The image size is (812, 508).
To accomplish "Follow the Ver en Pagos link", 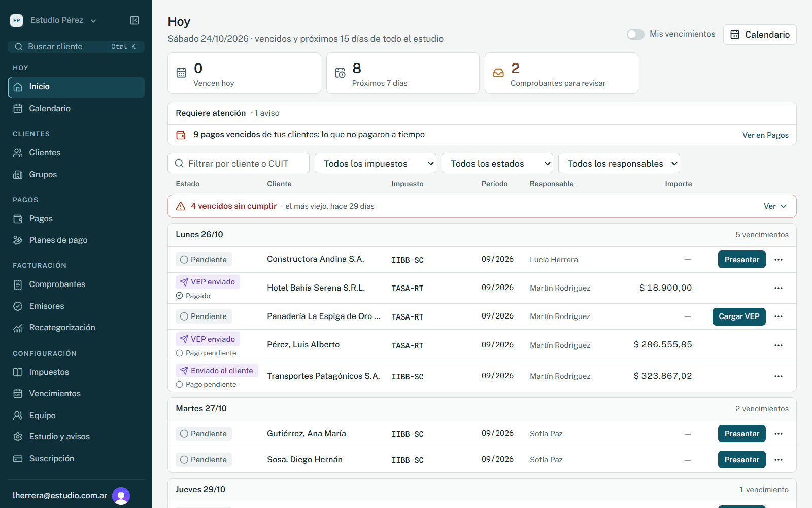I will pos(765,135).
